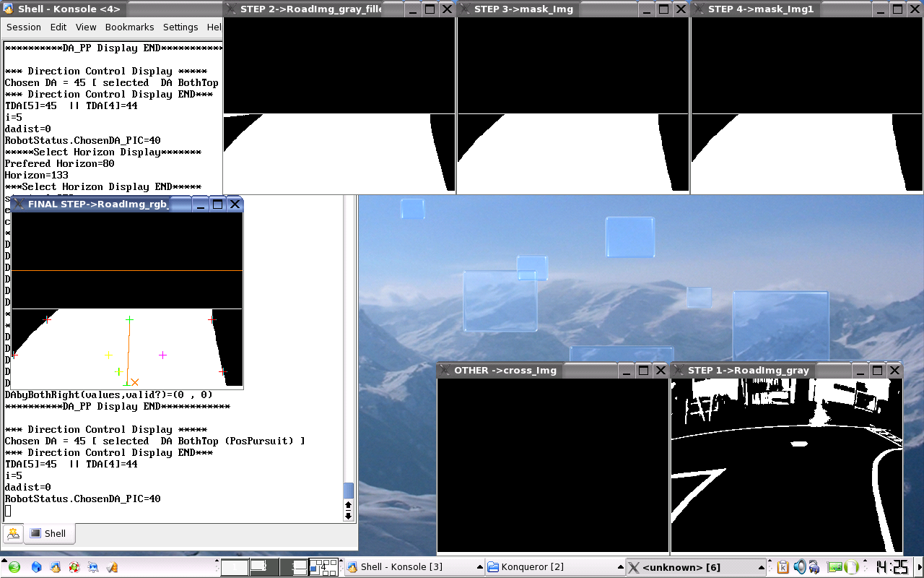Hide the panel using the far-right arrow
The image size is (924, 578).
(x=920, y=567)
